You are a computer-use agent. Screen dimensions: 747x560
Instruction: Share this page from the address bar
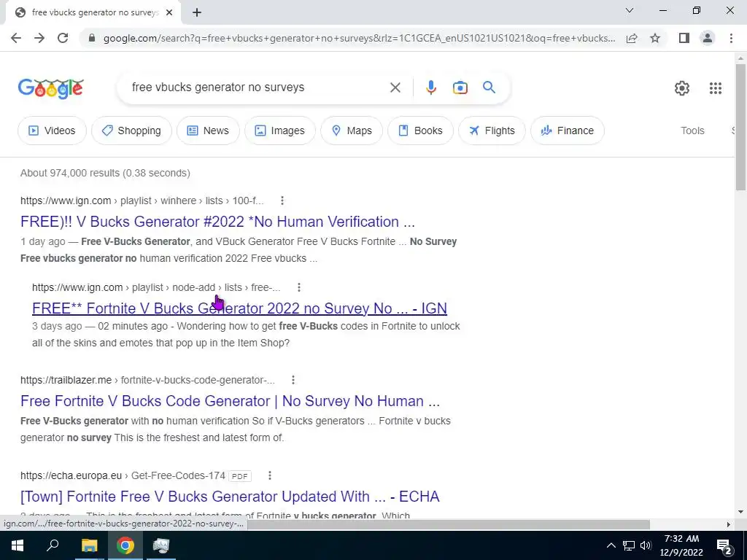pos(632,38)
